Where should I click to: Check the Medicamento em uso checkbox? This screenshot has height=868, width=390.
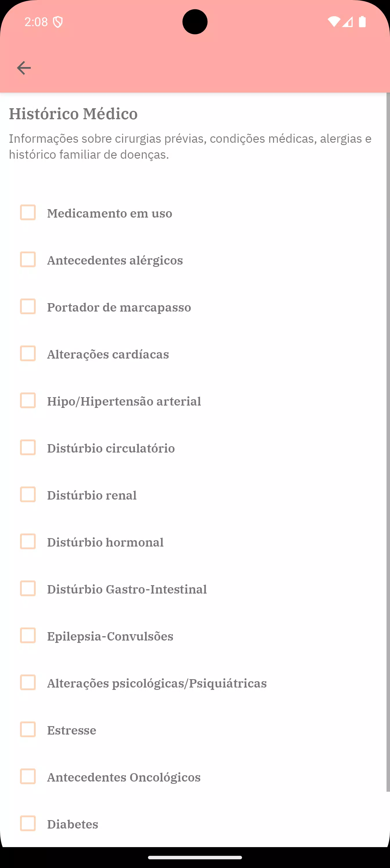tap(28, 213)
